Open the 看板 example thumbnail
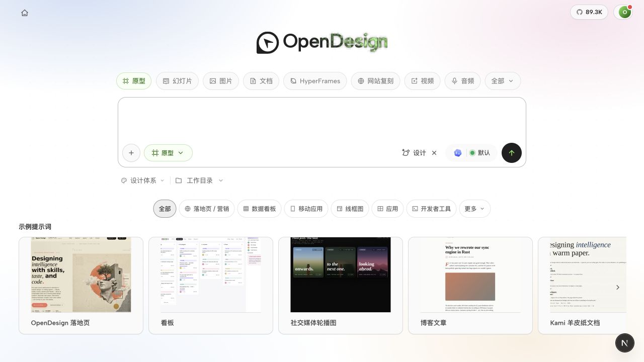Image resolution: width=644 pixels, height=362 pixels. (211, 275)
